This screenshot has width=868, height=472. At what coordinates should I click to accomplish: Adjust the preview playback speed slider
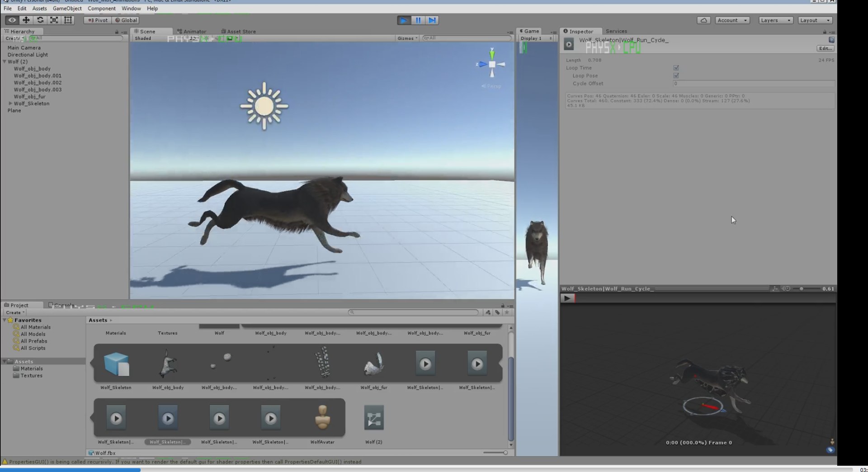[x=807, y=288]
